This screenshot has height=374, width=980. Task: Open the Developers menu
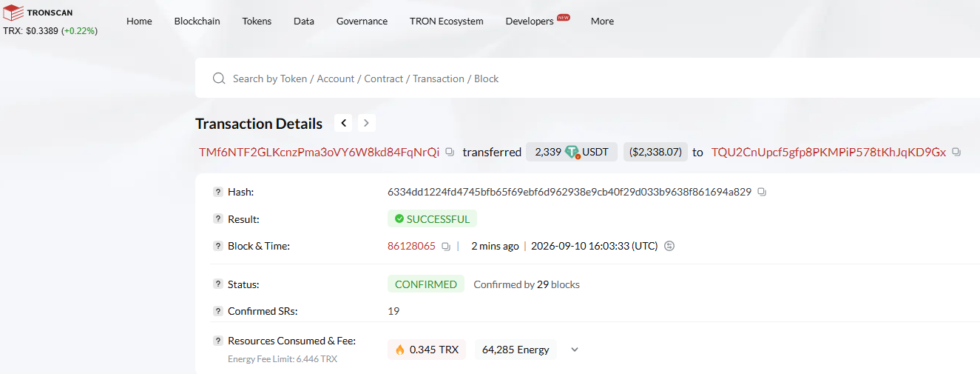pos(530,21)
